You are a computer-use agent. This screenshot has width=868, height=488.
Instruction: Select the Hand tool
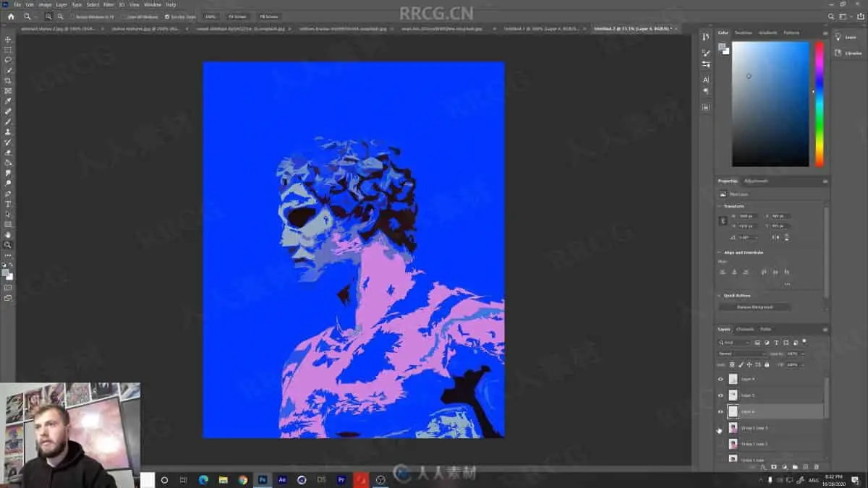coord(8,235)
